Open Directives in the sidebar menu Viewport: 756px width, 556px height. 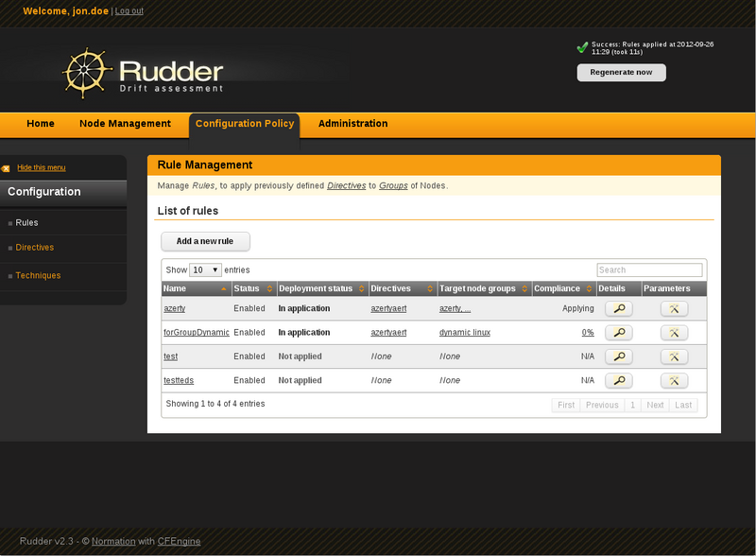35,247
